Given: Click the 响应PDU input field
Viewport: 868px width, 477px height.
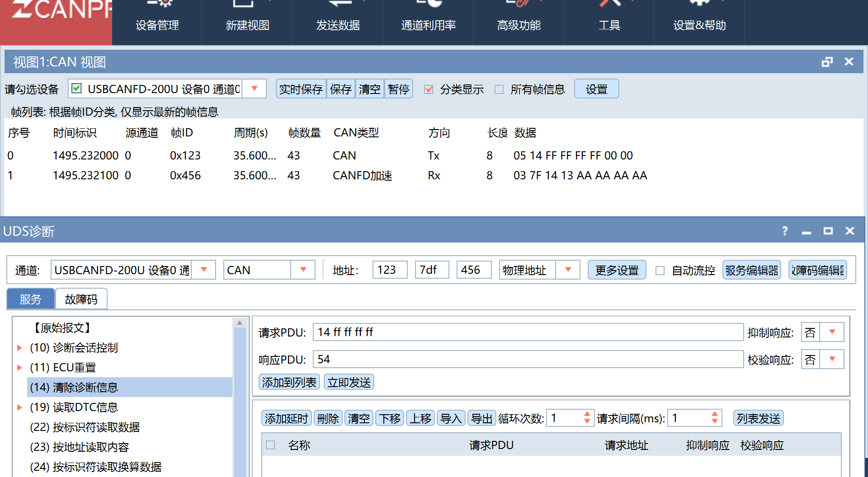Looking at the screenshot, I should tap(528, 359).
